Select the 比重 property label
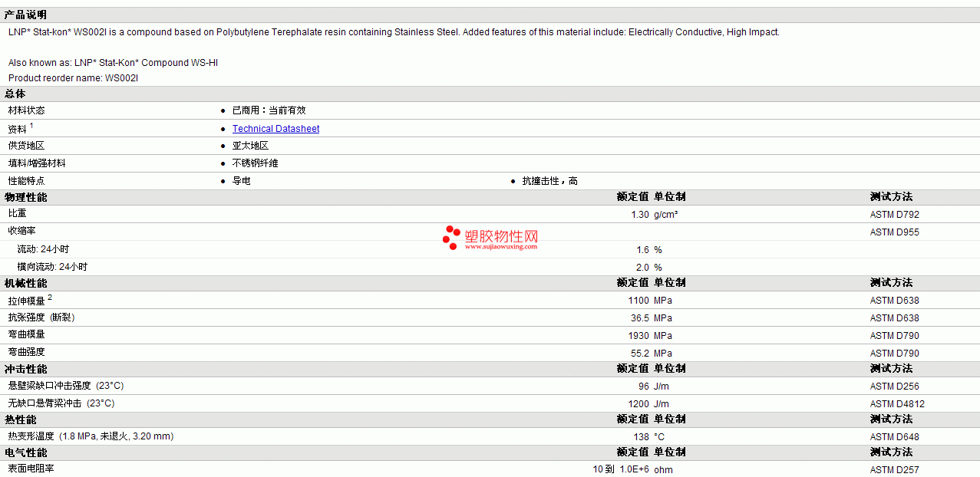 (x=18, y=214)
